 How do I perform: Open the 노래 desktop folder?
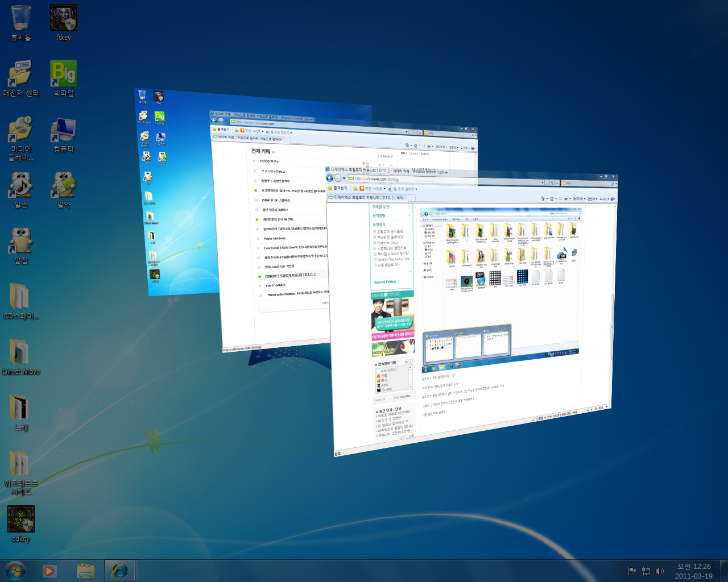(21, 414)
